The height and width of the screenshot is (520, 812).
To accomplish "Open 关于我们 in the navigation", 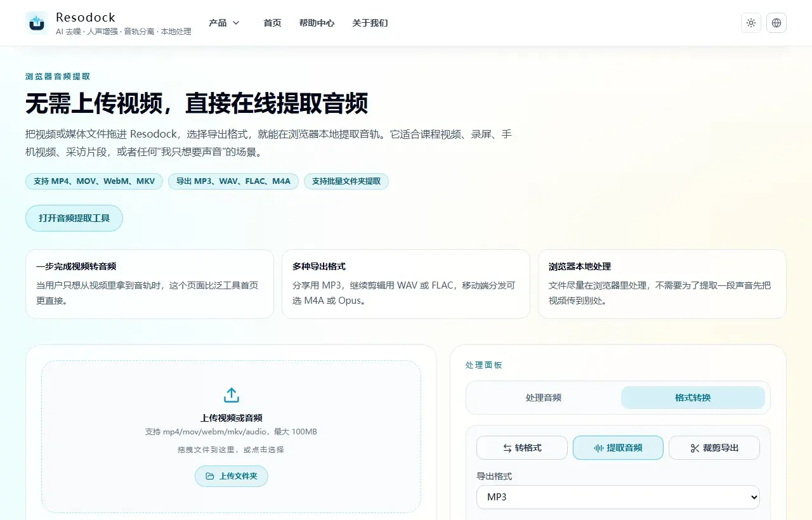I will pos(370,23).
